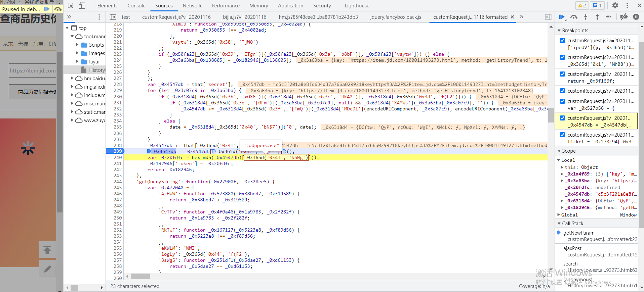
Task: Expand the images folder
Action: (77, 53)
